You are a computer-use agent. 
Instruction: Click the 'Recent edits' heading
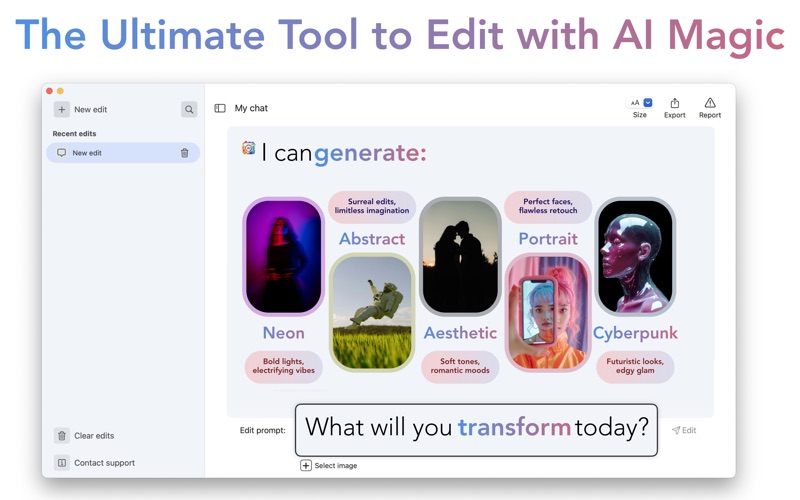(74, 134)
